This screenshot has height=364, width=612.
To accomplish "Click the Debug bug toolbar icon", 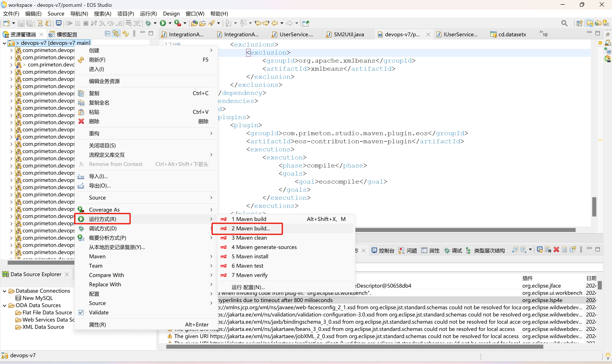I will pos(148,23).
